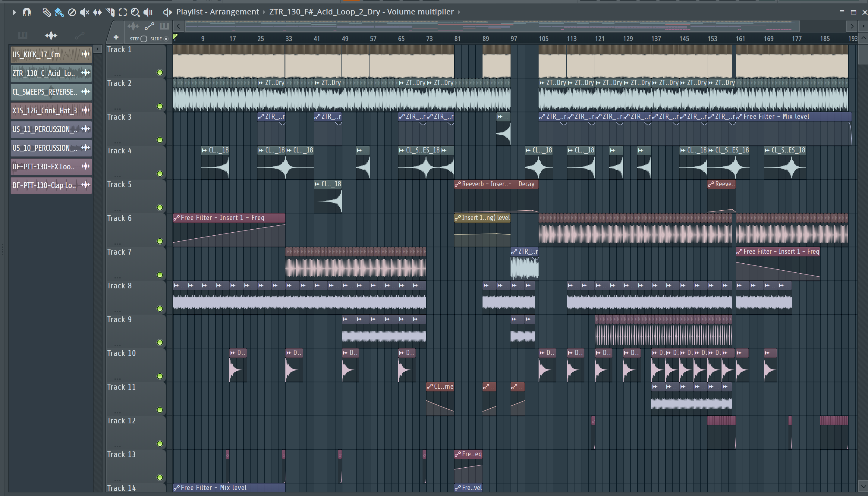Image resolution: width=868 pixels, height=496 pixels.
Task: Select US_KICK_17_Cm in the picker
Action: click(51, 55)
